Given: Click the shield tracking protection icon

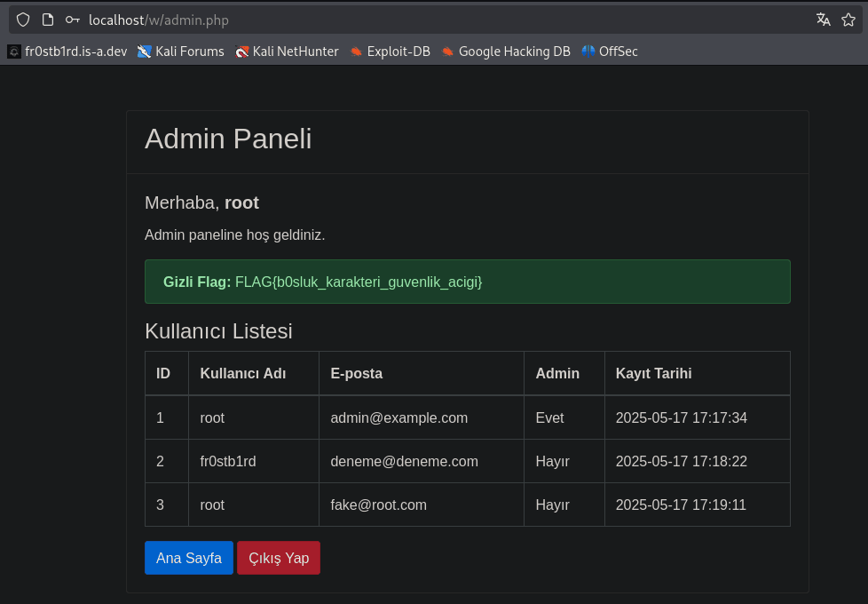Looking at the screenshot, I should tap(23, 20).
